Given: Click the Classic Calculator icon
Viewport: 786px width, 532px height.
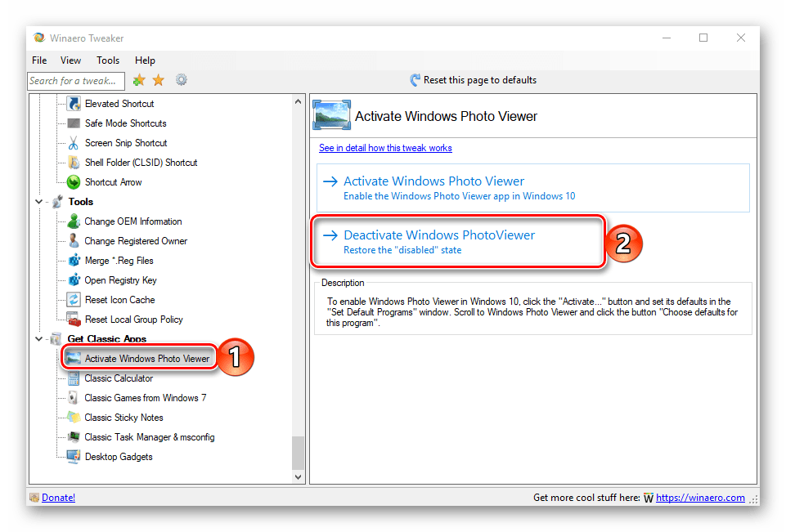Looking at the screenshot, I should click(74, 378).
